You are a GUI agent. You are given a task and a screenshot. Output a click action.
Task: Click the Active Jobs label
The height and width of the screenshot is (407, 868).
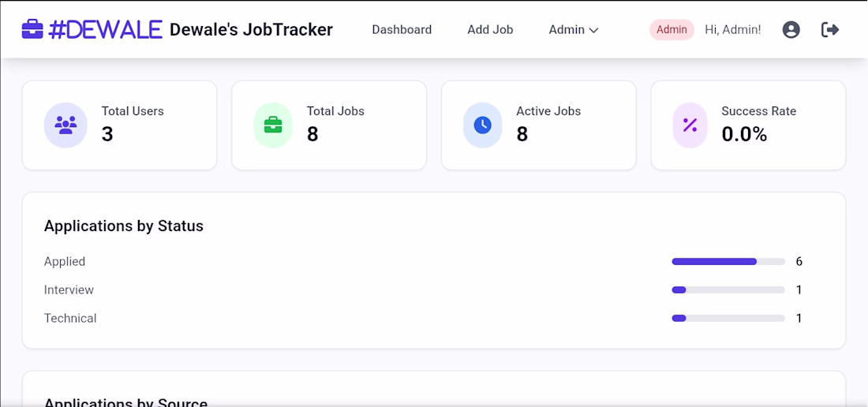tap(548, 111)
